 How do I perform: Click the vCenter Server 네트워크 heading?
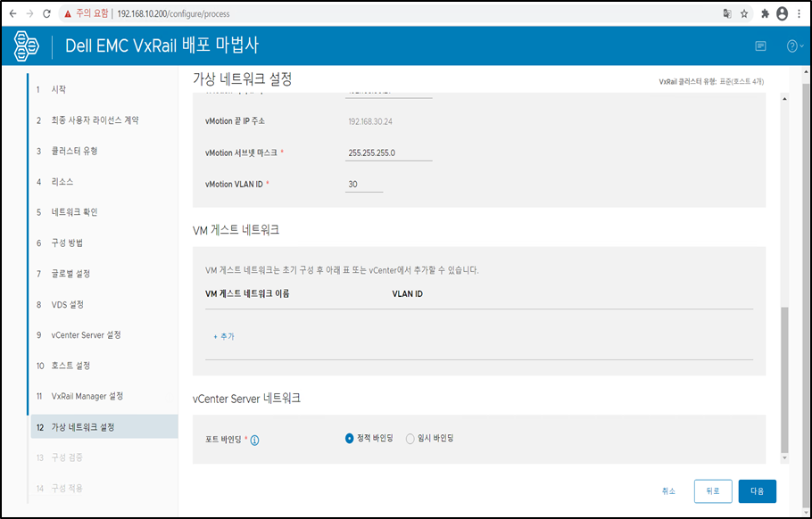click(246, 399)
